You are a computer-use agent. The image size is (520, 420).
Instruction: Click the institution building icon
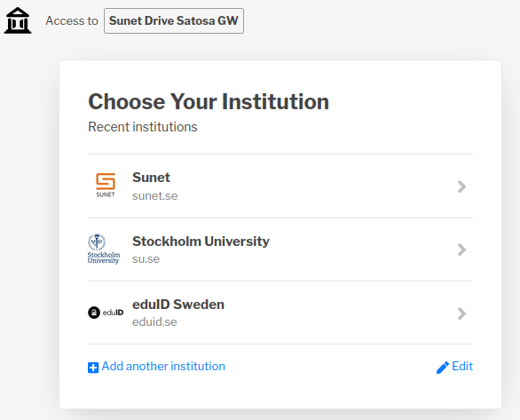[18, 20]
